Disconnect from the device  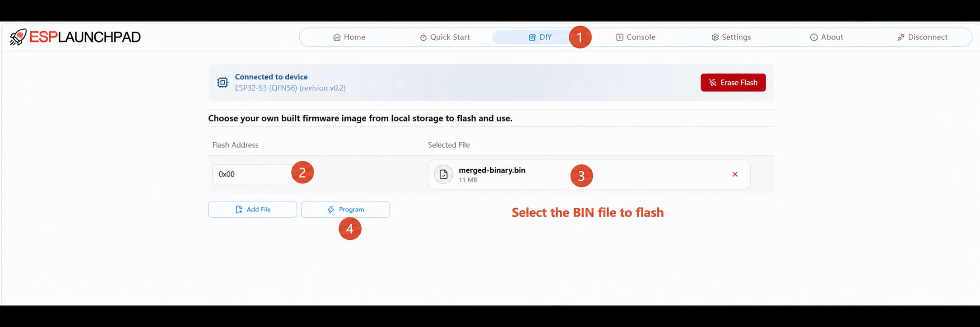click(922, 37)
